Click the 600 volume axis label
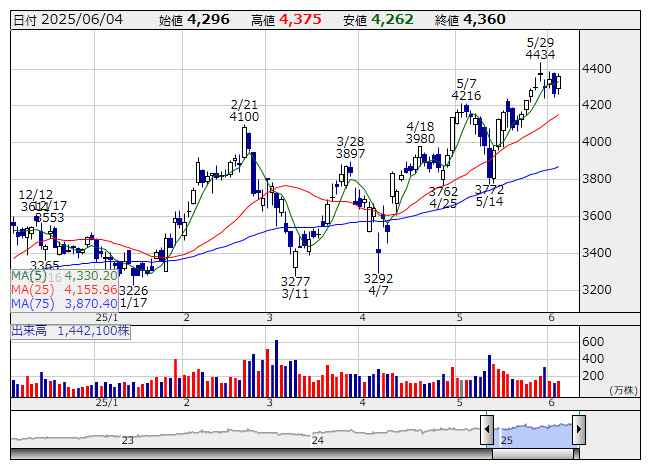The width and height of the screenshot is (653, 470). (593, 342)
